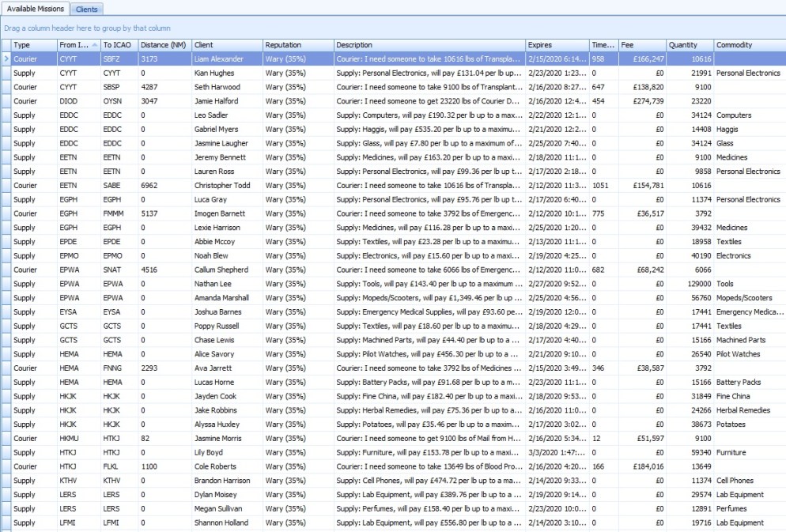Open the Available Missions tab
Viewport: 786px width, 532px height.
pyautogui.click(x=35, y=9)
